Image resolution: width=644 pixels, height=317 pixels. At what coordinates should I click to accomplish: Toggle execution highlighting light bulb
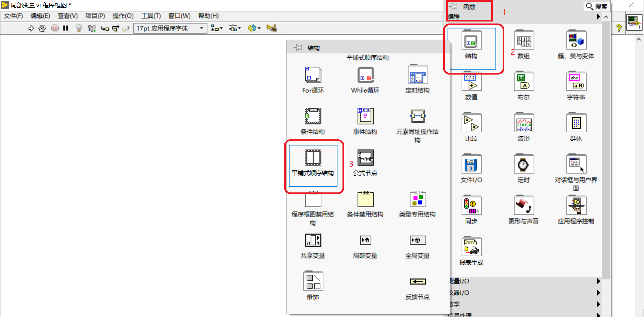click(79, 28)
